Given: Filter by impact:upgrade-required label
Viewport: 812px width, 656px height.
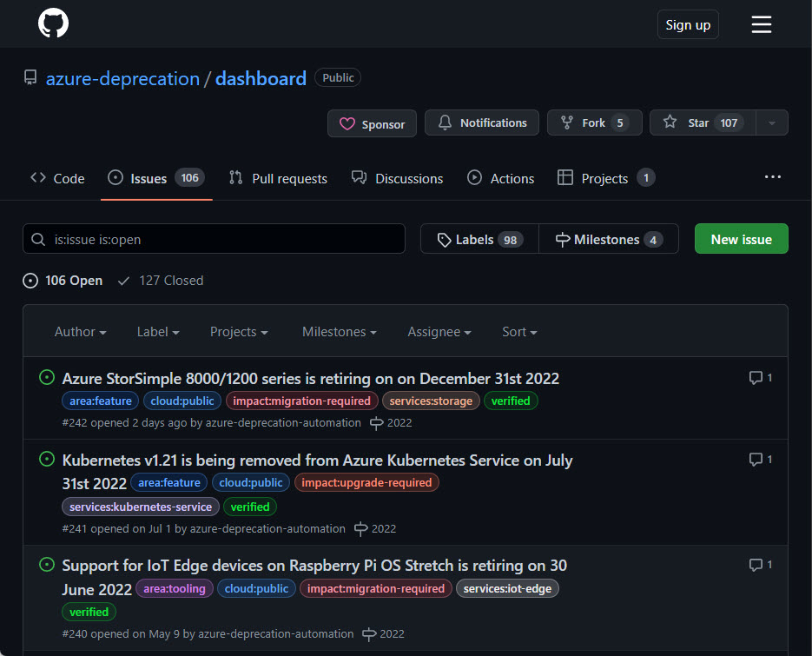Looking at the screenshot, I should coord(366,483).
